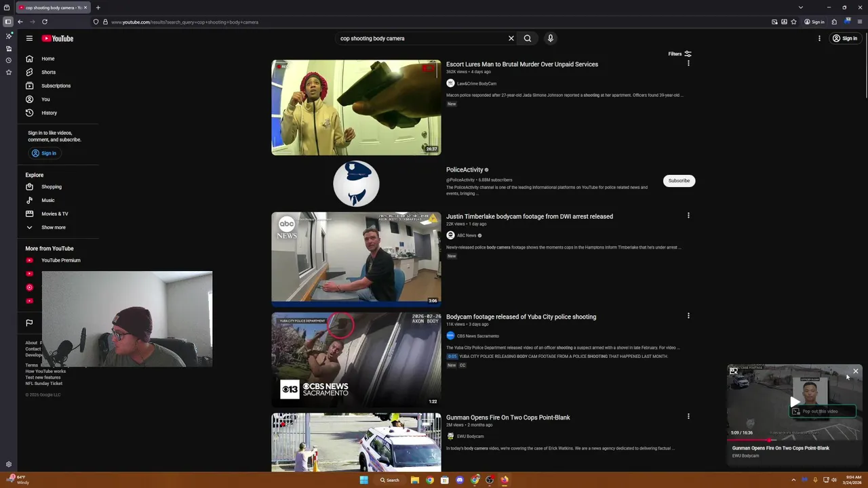868x488 pixels.
Task: Click the address bar URL
Action: [x=184, y=22]
